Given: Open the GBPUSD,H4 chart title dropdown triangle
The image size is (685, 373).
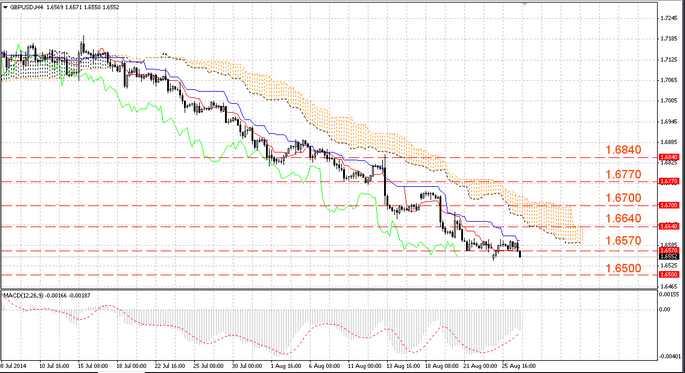Looking at the screenshot, I should click(5, 7).
